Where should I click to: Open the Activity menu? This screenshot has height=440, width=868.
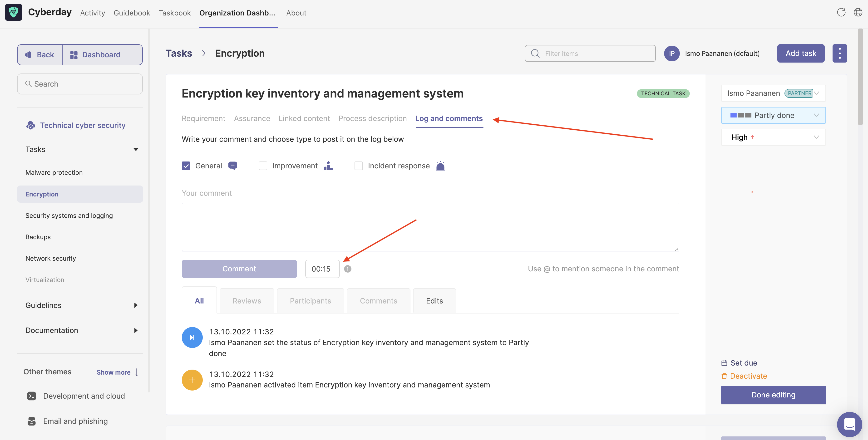click(93, 13)
